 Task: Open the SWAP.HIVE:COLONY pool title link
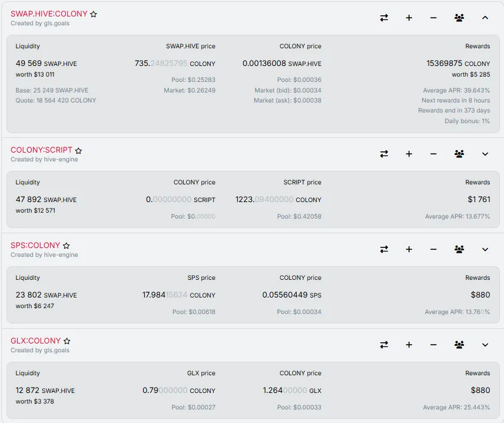tap(49, 14)
